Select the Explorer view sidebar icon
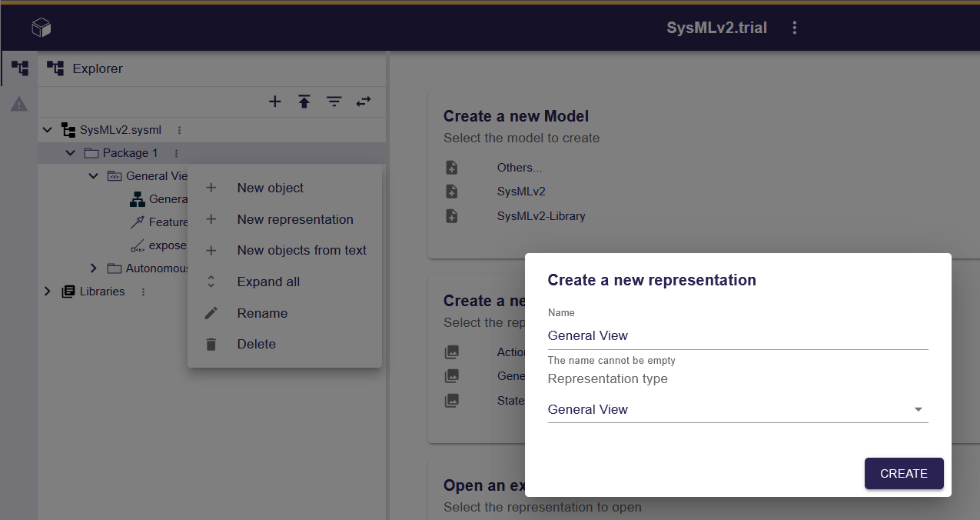Image resolution: width=980 pixels, height=520 pixels. pos(19,68)
